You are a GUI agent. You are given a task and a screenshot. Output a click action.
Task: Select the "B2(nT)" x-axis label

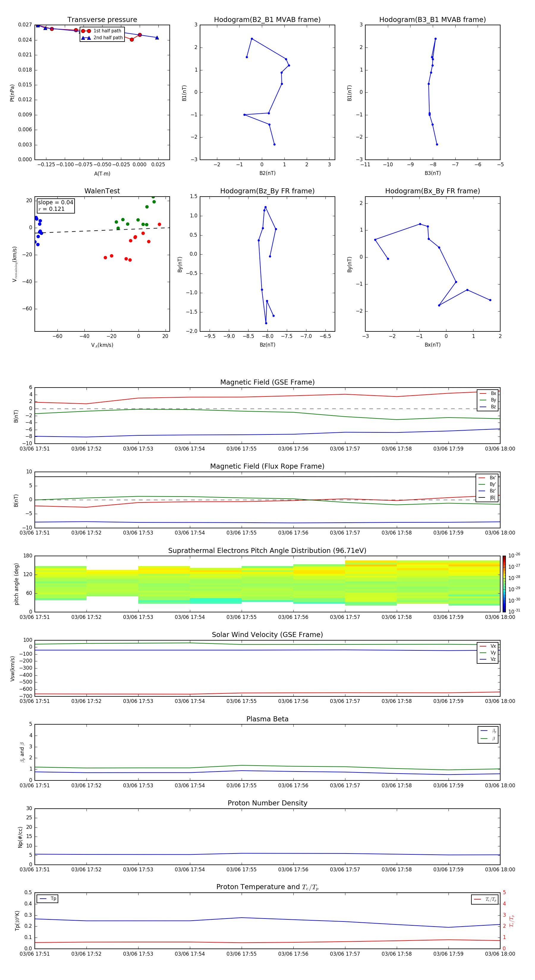[267, 173]
